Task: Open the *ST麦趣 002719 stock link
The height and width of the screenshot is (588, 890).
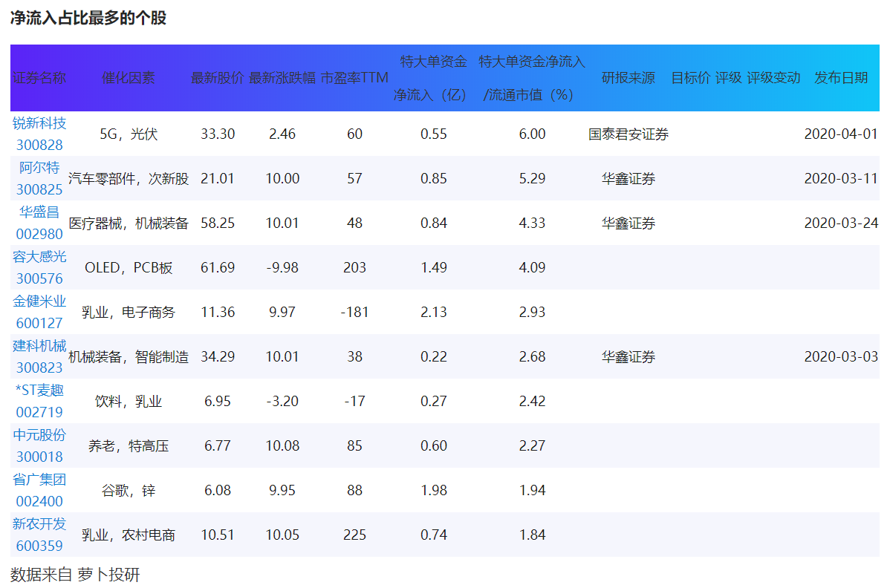Action: click(x=39, y=401)
